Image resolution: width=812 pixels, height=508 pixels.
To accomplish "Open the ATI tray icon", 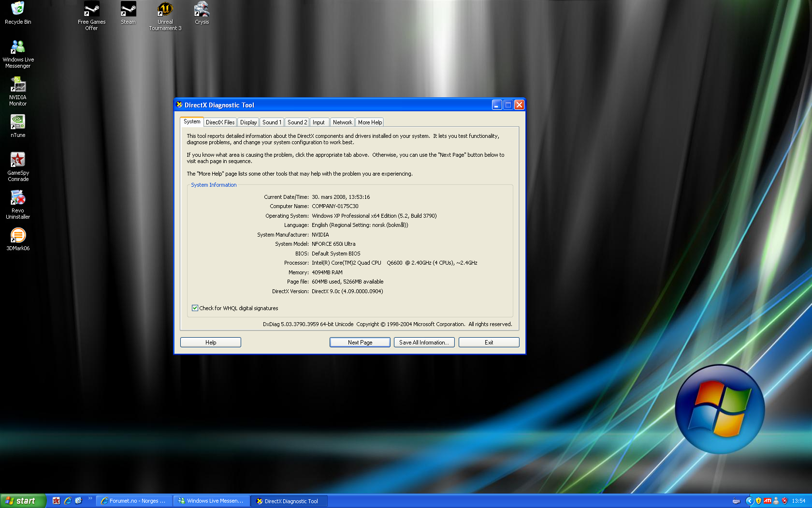I will click(x=767, y=501).
